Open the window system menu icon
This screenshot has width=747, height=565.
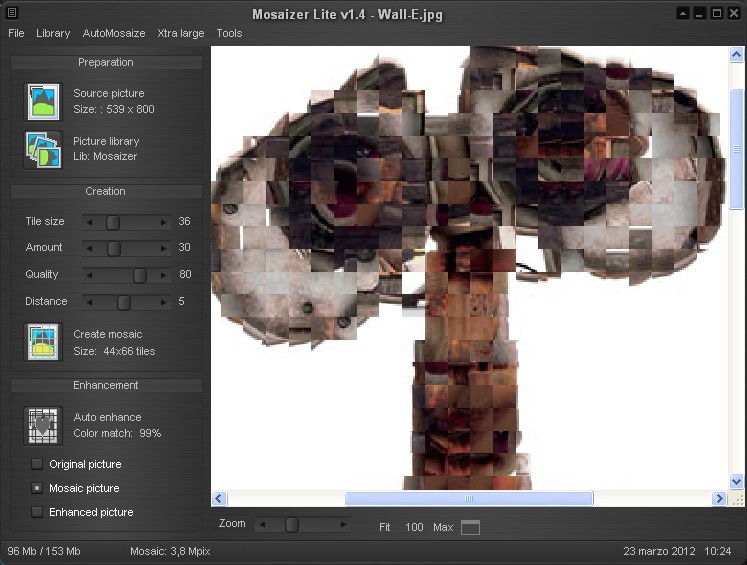pyautogui.click(x=12, y=13)
